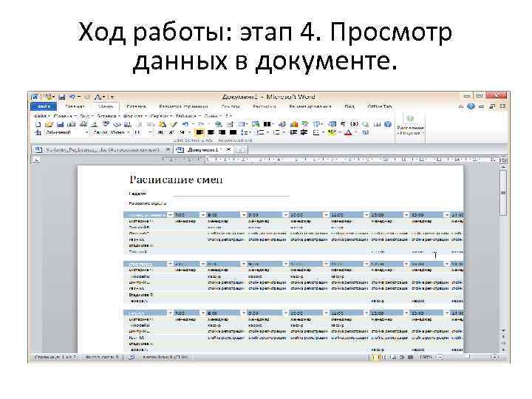Open 8:00 filter arrow in topmost table
This screenshot has height=399, width=532.
pos(243,215)
